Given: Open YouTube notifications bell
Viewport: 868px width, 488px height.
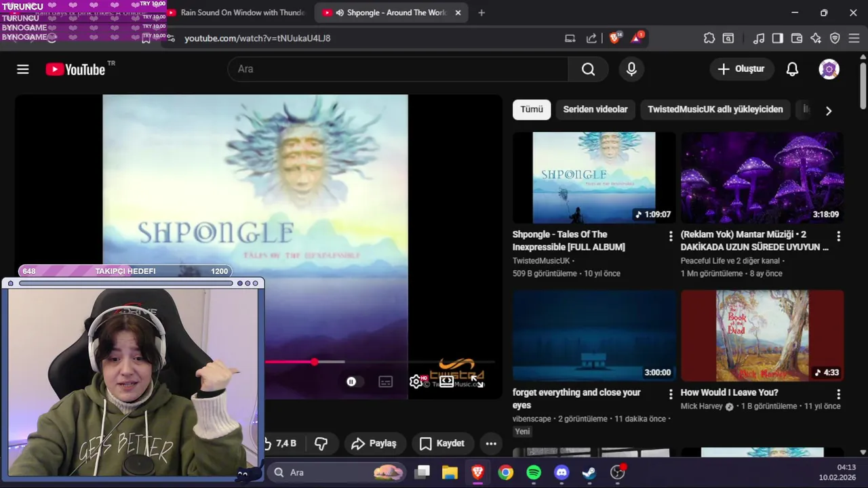Looking at the screenshot, I should (x=792, y=69).
